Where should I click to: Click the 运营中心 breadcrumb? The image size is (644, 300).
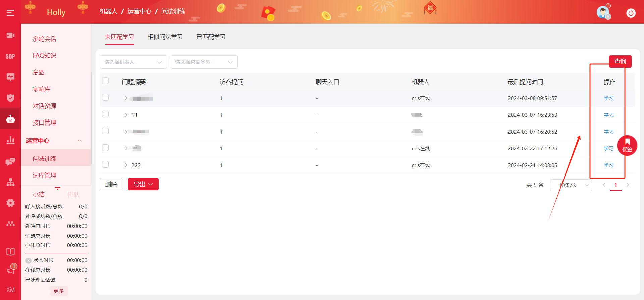139,11
